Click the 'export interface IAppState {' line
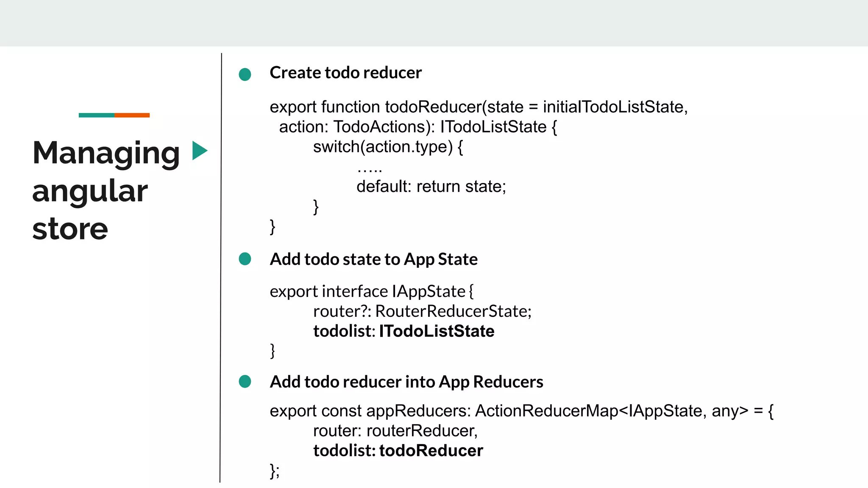 [372, 291]
